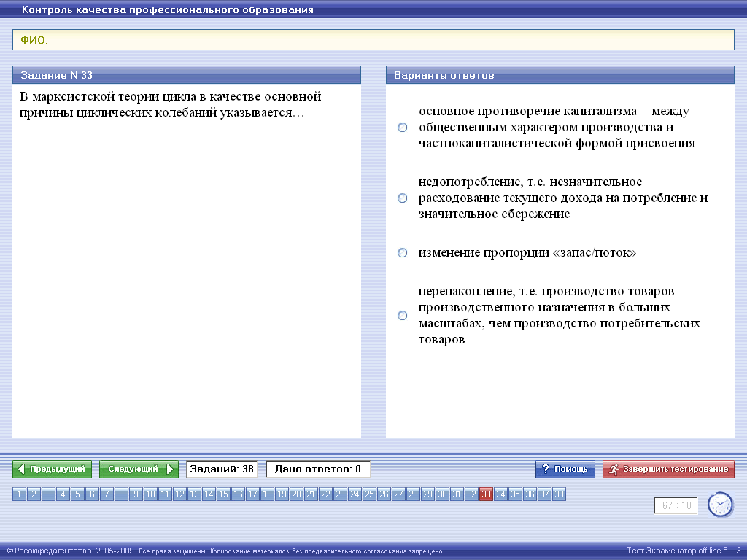Jump to question 1
The width and height of the screenshot is (747, 560).
click(19, 494)
